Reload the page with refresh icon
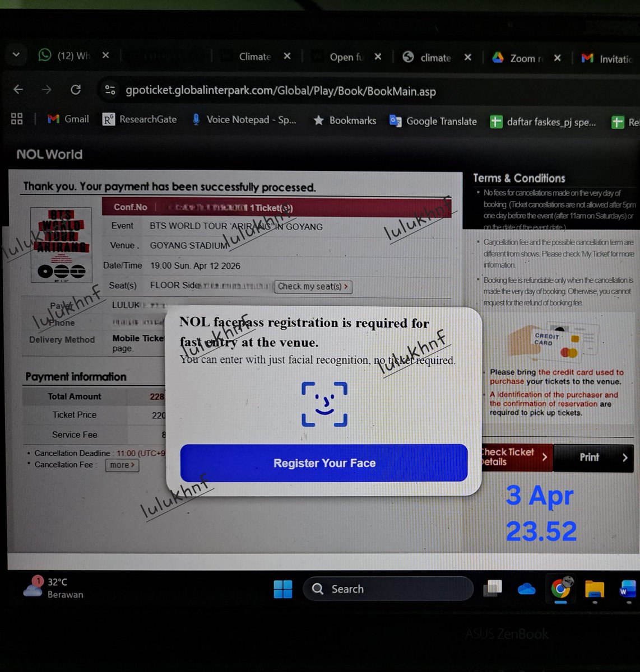This screenshot has height=672, width=640. [76, 90]
